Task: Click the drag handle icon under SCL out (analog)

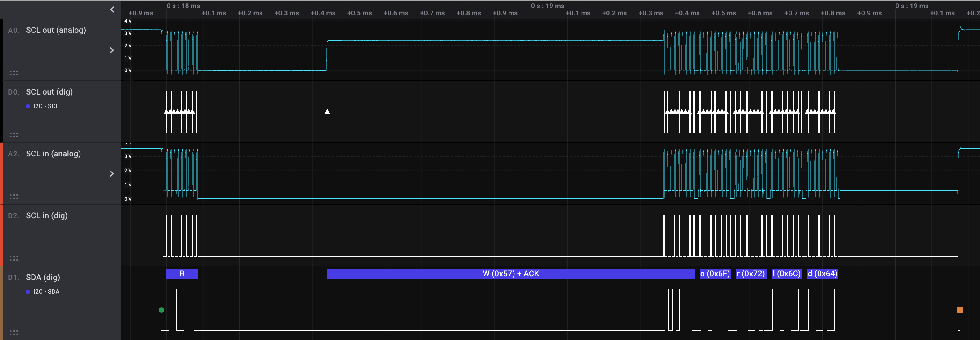Action: pyautogui.click(x=14, y=73)
